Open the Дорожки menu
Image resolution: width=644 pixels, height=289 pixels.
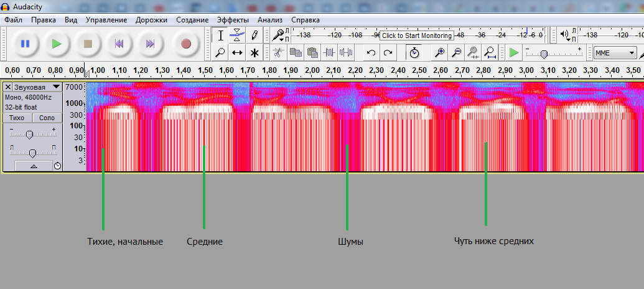[x=152, y=20]
